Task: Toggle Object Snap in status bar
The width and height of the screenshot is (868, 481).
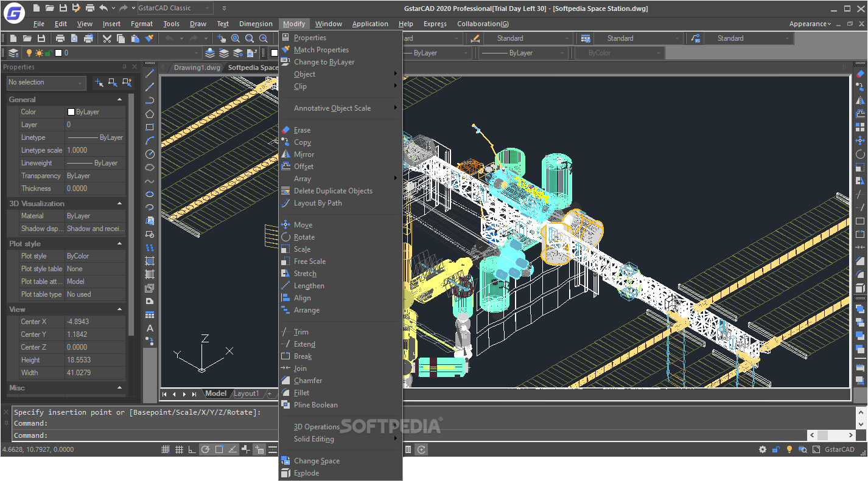Action: (219, 449)
